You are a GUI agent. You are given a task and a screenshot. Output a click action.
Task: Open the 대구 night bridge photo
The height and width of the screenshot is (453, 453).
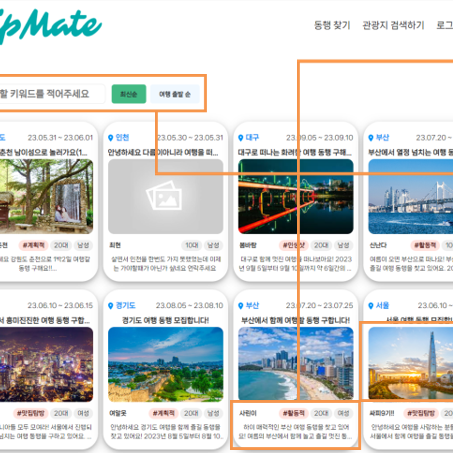point(296,196)
